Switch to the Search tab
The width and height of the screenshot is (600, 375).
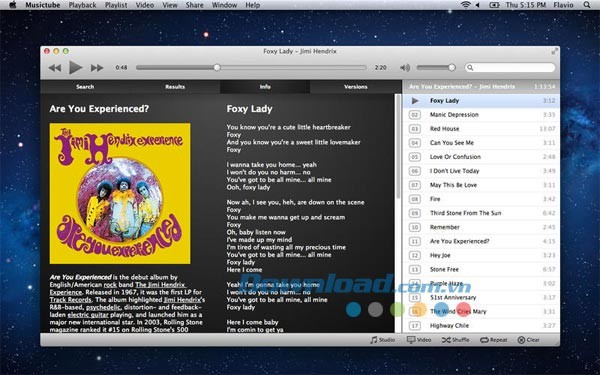pyautogui.click(x=85, y=87)
